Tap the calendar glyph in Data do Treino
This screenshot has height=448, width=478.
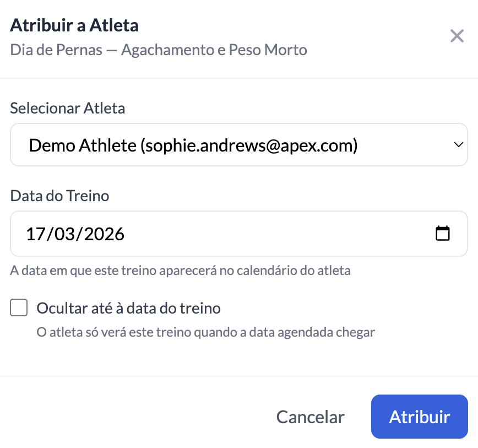point(443,233)
